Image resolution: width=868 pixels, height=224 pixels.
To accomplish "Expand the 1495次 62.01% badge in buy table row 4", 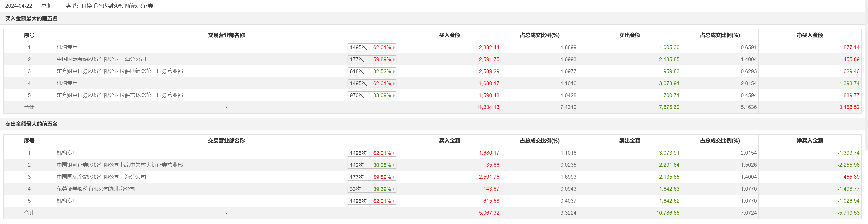I will [x=394, y=83].
